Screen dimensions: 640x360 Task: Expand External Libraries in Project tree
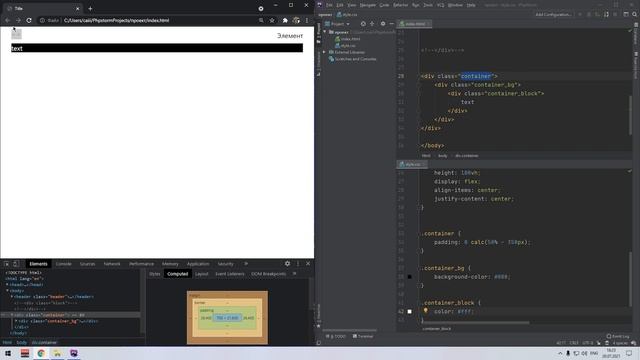[324, 52]
